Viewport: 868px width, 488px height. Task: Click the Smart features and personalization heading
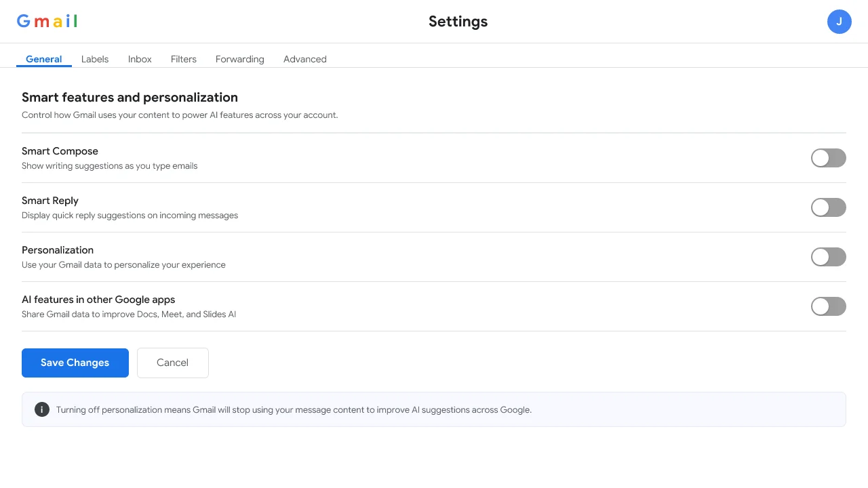130,97
